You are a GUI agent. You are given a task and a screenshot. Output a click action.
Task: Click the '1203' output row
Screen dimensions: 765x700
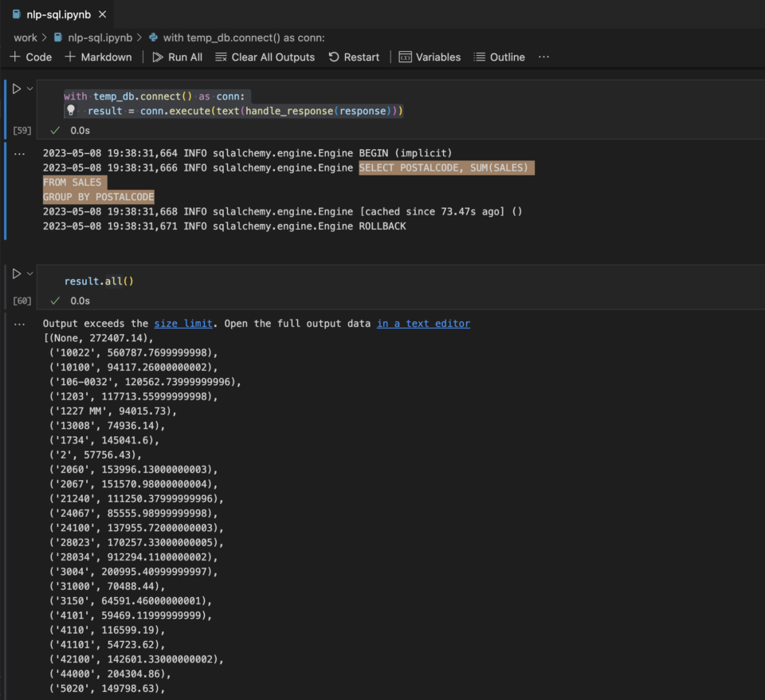[x=134, y=396]
